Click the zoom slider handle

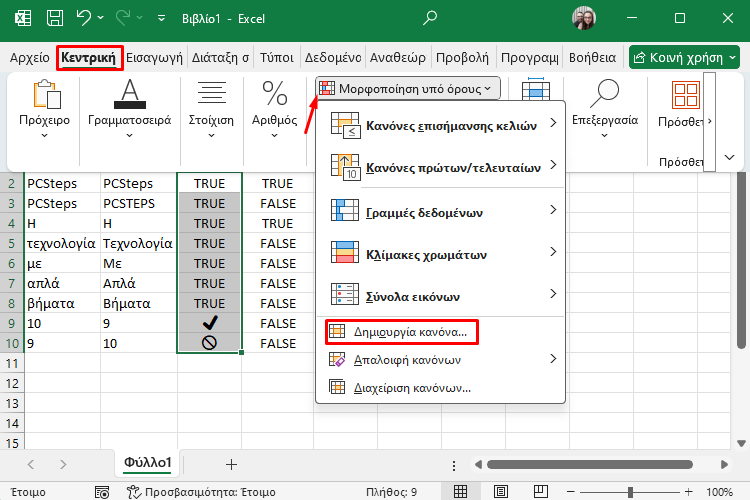coord(630,492)
